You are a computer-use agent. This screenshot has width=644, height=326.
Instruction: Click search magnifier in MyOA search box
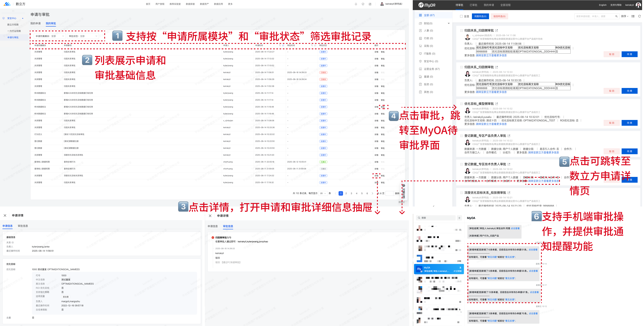pos(616,16)
